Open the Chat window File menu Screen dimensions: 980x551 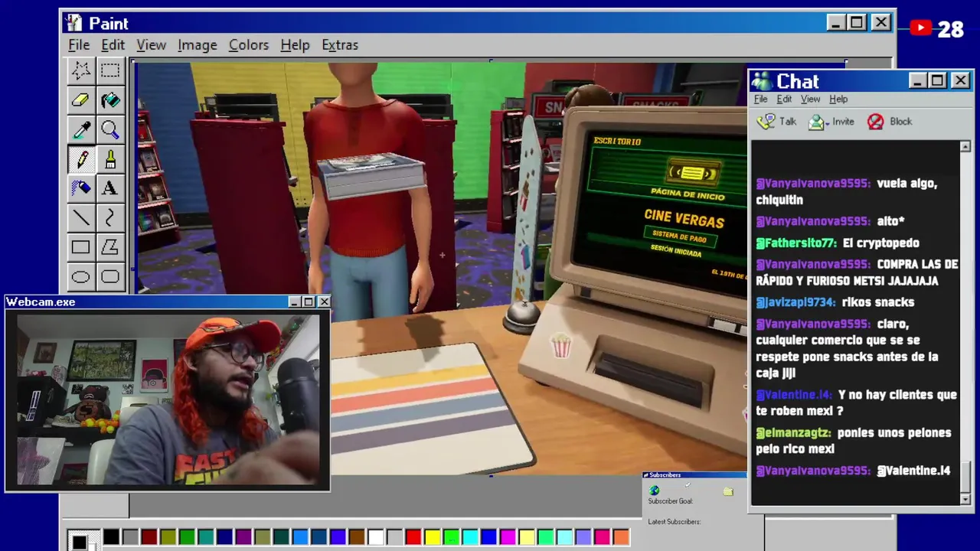point(760,99)
